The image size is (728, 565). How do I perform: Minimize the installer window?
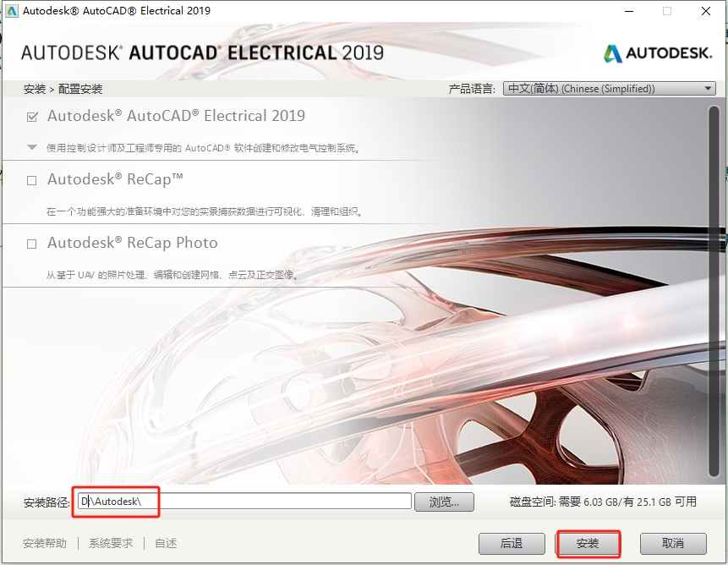[629, 11]
